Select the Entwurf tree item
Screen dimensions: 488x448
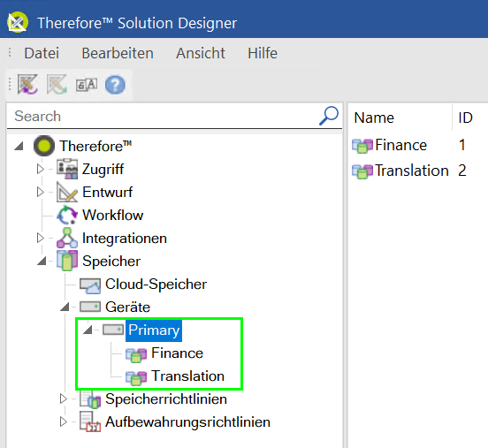107,192
